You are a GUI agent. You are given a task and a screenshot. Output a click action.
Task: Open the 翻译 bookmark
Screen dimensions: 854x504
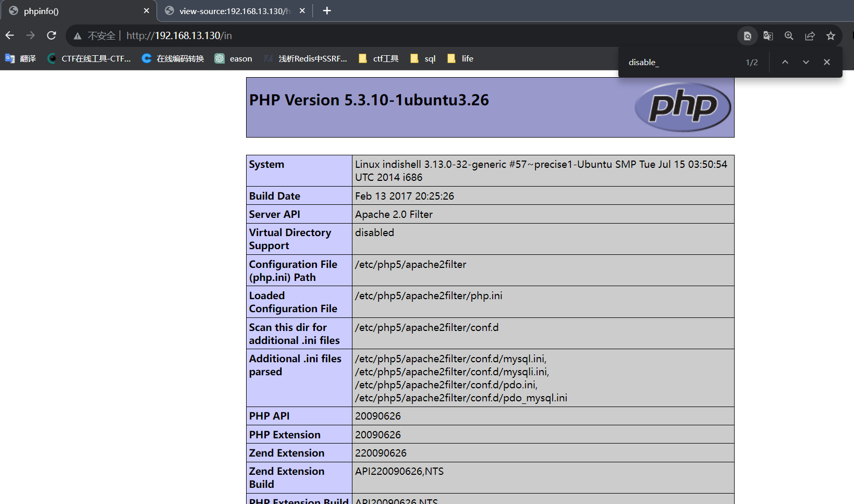click(x=21, y=58)
